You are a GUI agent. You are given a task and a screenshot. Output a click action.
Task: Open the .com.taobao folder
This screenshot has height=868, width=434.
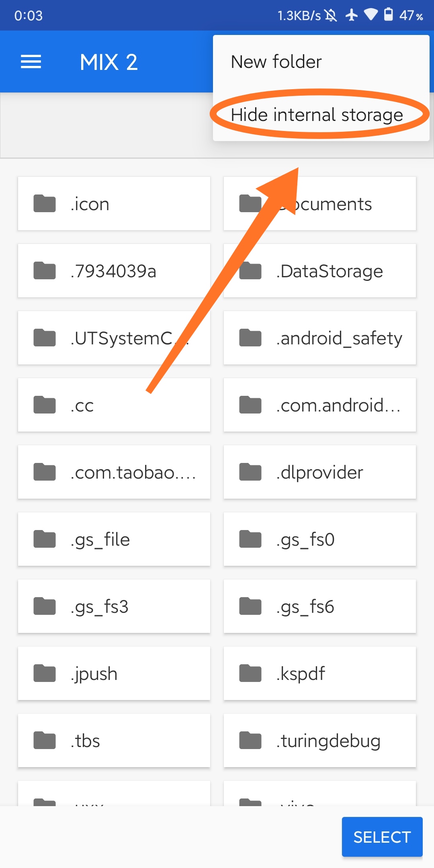pos(114,472)
